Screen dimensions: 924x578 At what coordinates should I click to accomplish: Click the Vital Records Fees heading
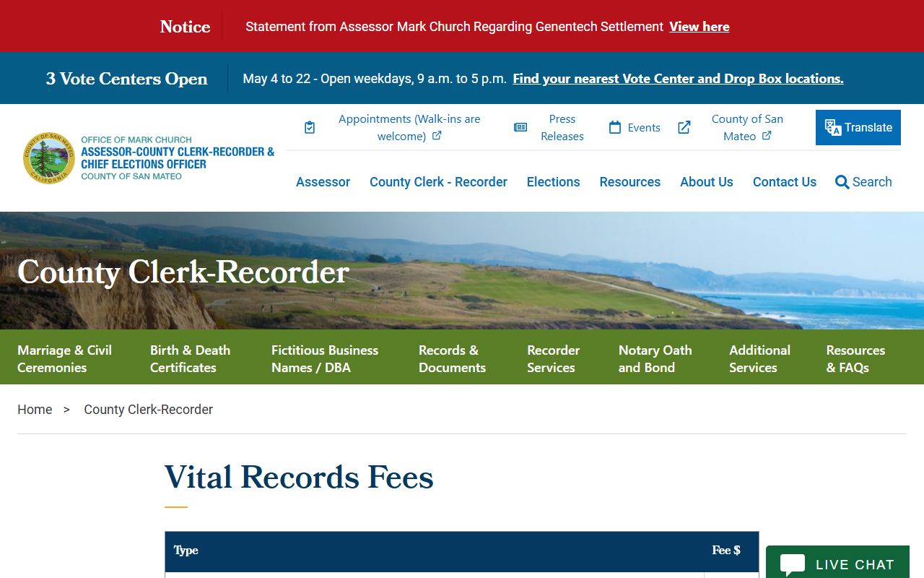[x=299, y=478]
